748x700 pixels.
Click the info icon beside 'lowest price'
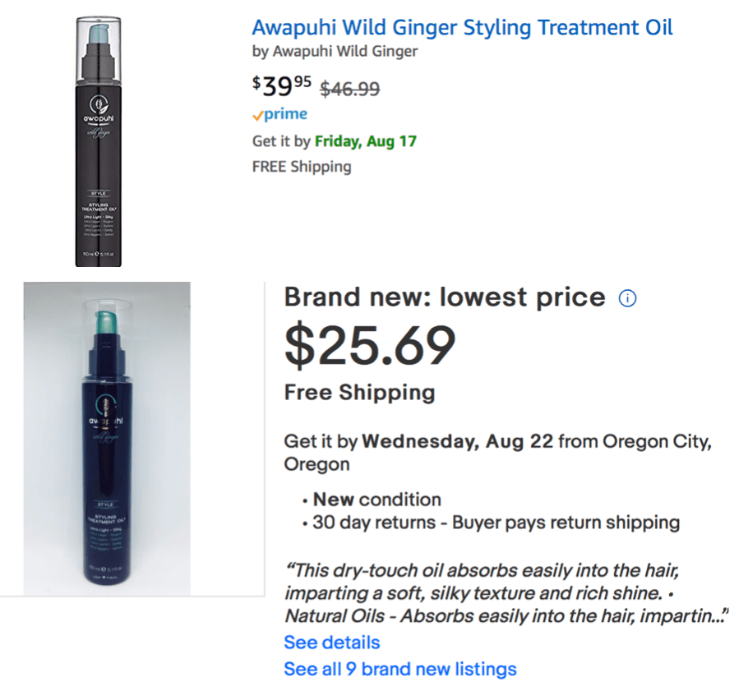[627, 298]
